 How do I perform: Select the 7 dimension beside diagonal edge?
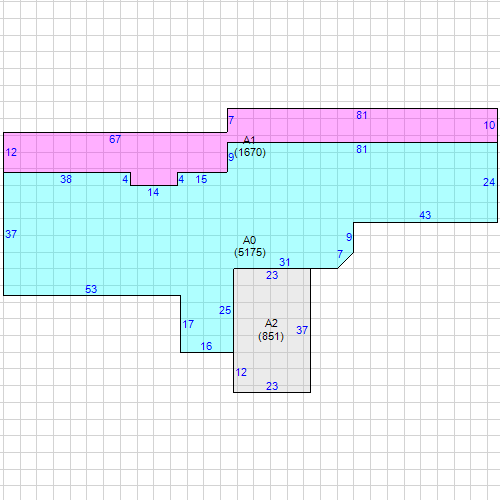pos(340,254)
